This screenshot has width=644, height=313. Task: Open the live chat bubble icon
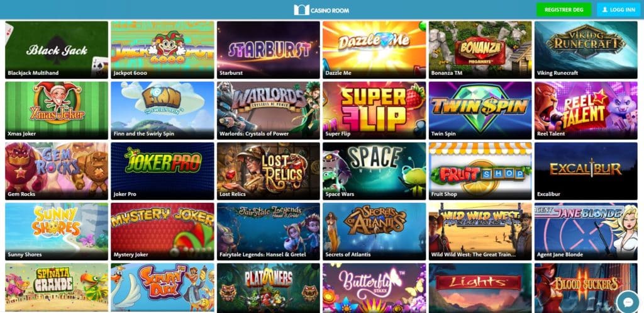(x=628, y=302)
